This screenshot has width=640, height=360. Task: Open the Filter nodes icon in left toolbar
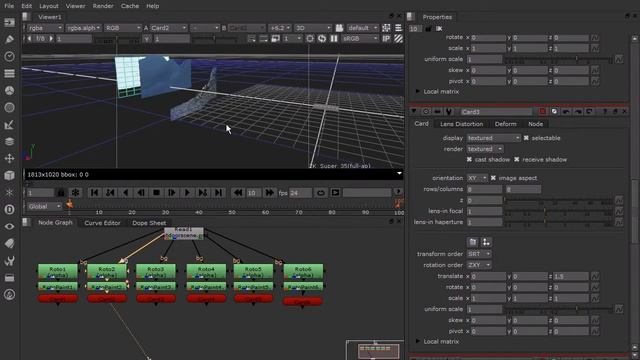9,107
